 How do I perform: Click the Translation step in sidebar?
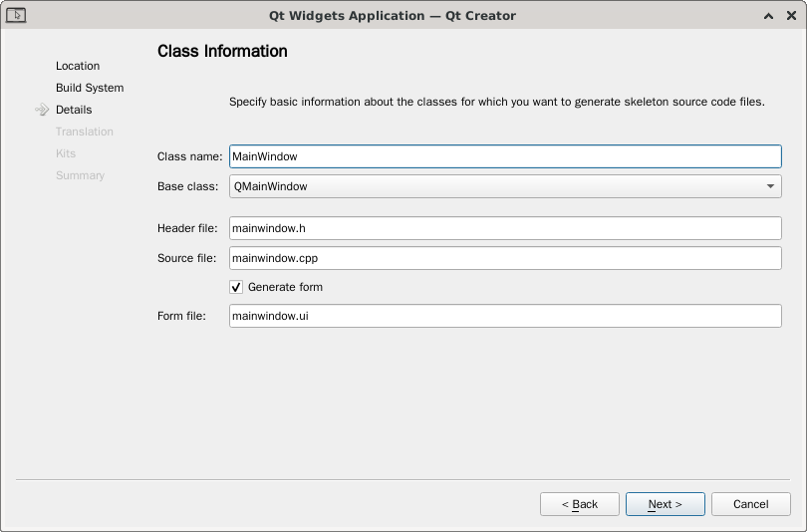(x=85, y=132)
